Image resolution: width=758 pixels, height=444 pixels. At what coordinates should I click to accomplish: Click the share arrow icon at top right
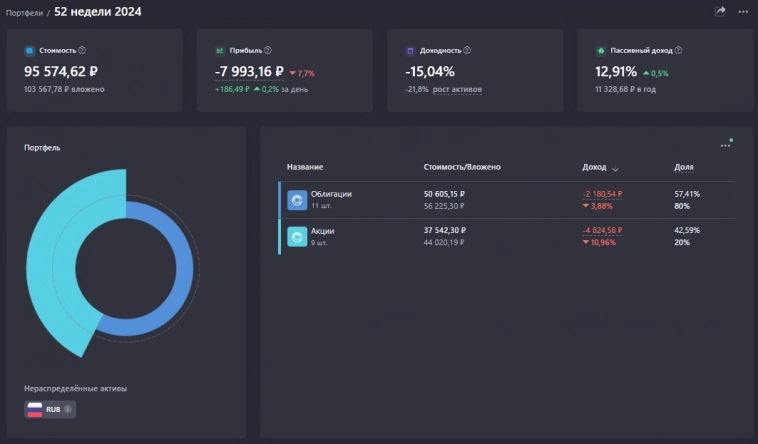(x=720, y=11)
